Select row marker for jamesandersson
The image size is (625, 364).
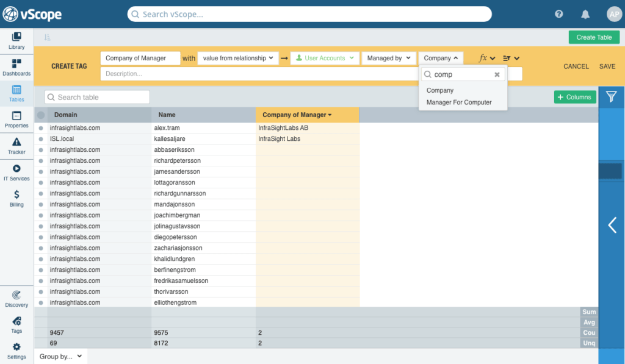coord(41,172)
